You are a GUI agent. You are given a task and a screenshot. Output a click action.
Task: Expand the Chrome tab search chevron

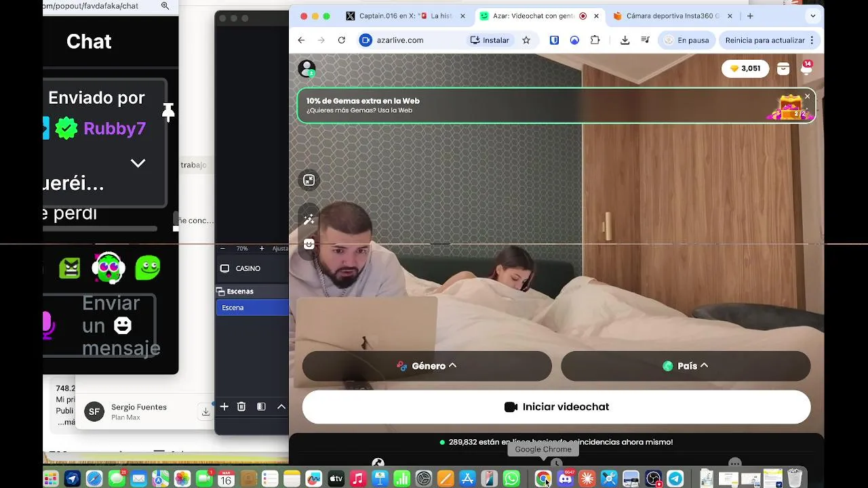pyautogui.click(x=812, y=16)
